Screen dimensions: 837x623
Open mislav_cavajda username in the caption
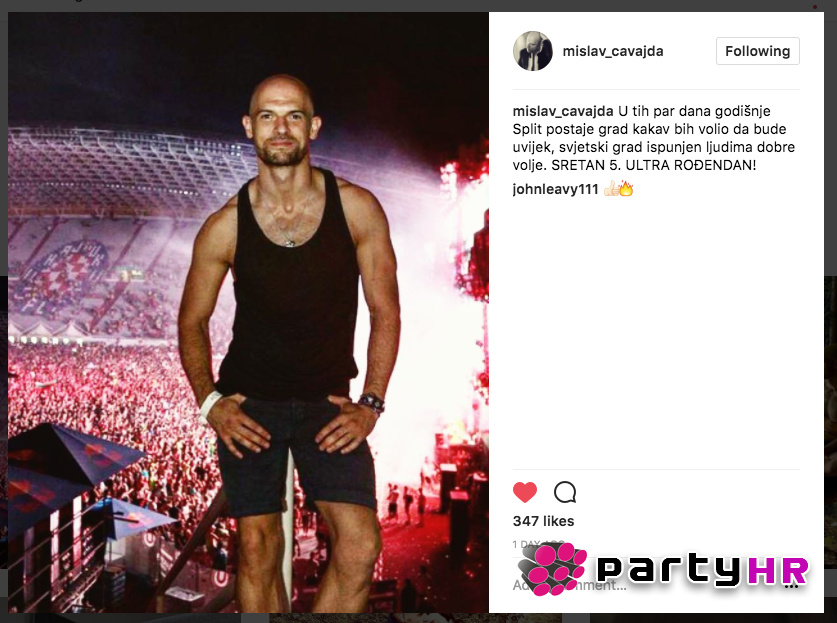pos(563,111)
